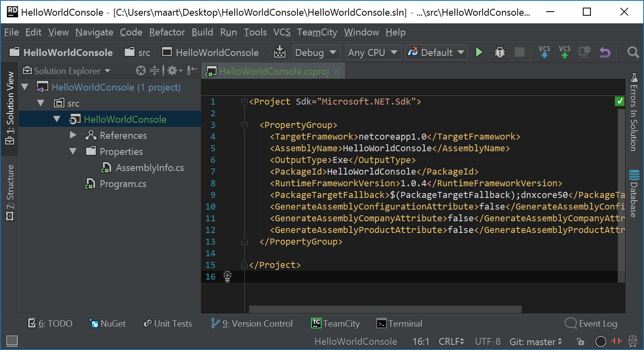Open Errors In Solution side panel
The width and height of the screenshot is (644, 350).
634,112
